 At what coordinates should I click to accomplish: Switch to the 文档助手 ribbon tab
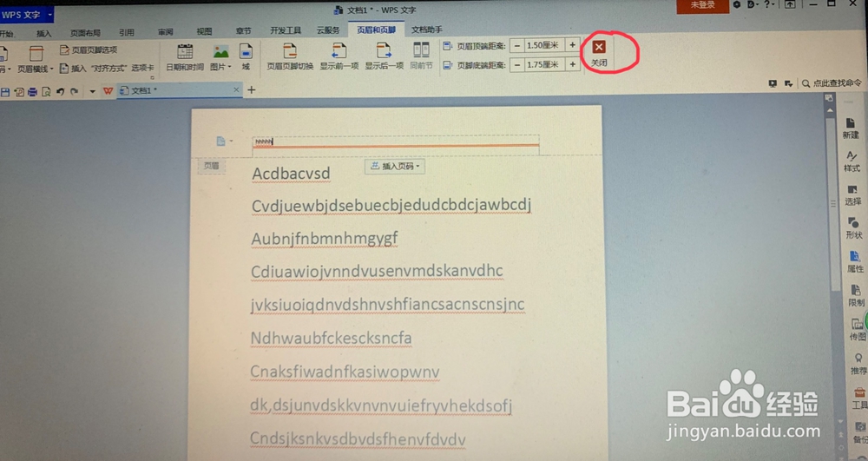click(x=426, y=30)
